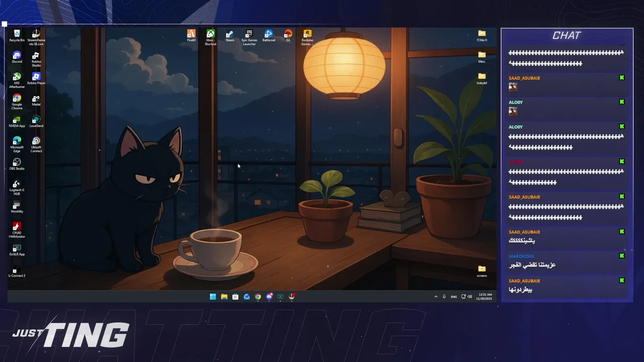Viewport: 644px width, 362px height.
Task: Click the CHAT panel header title
Action: (x=567, y=36)
